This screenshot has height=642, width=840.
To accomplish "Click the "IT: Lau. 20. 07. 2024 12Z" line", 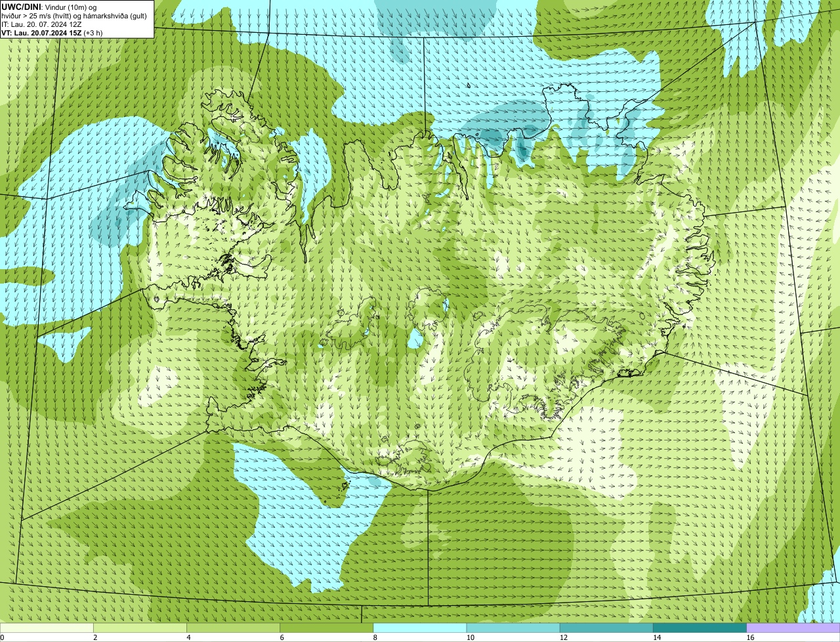I will tap(41, 24).
